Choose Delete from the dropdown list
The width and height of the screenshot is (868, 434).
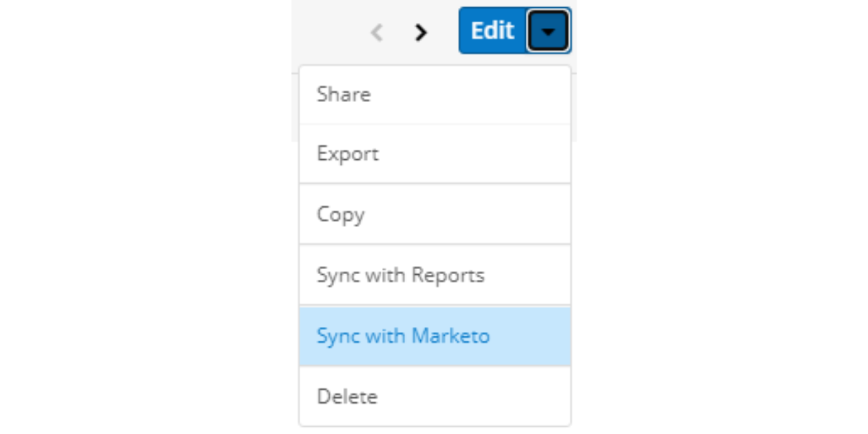coord(435,396)
